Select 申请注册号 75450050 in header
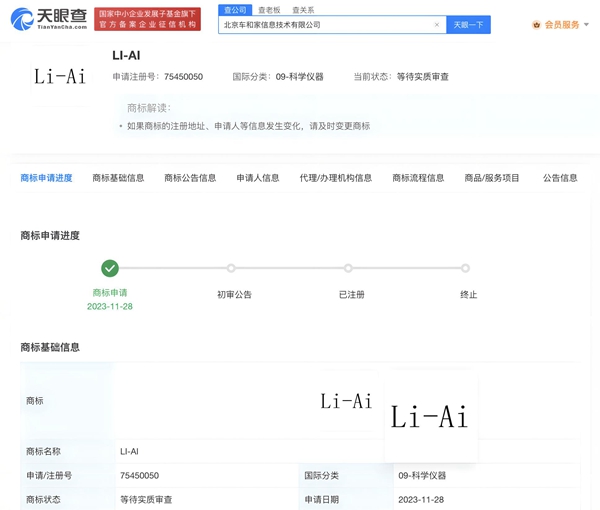Screen dimensions: 600x510 click(x=158, y=77)
